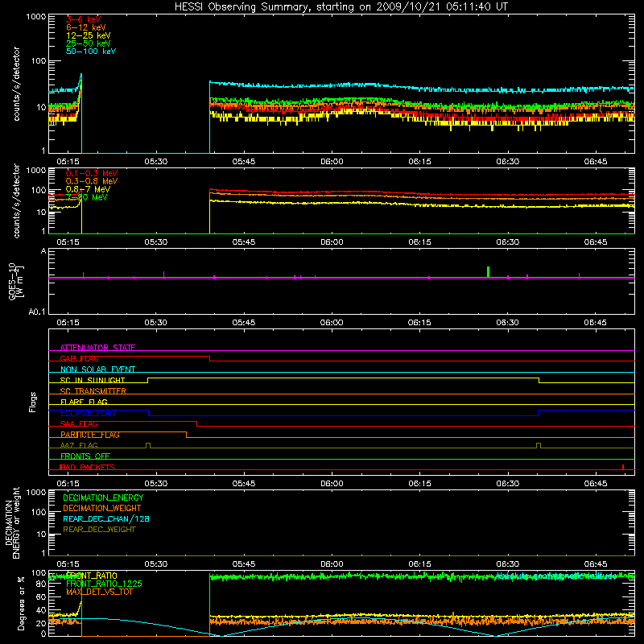
Task: Select the FLARE_FLAG label
Action: [x=84, y=402]
